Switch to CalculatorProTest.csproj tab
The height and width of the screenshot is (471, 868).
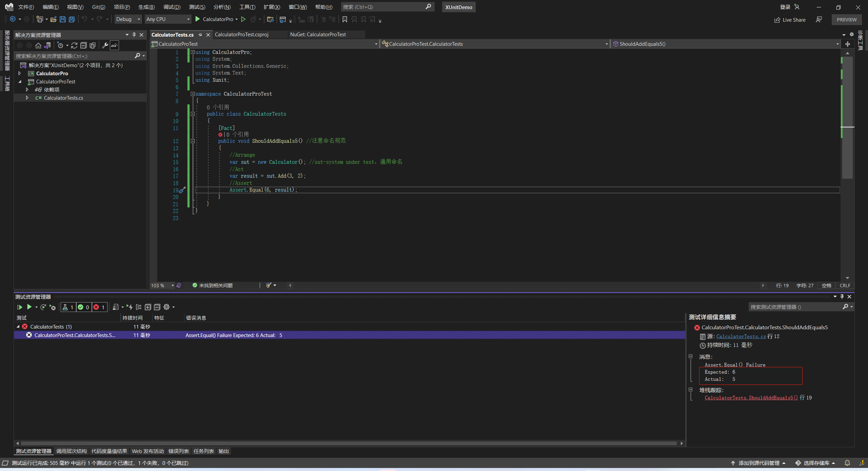(x=241, y=35)
